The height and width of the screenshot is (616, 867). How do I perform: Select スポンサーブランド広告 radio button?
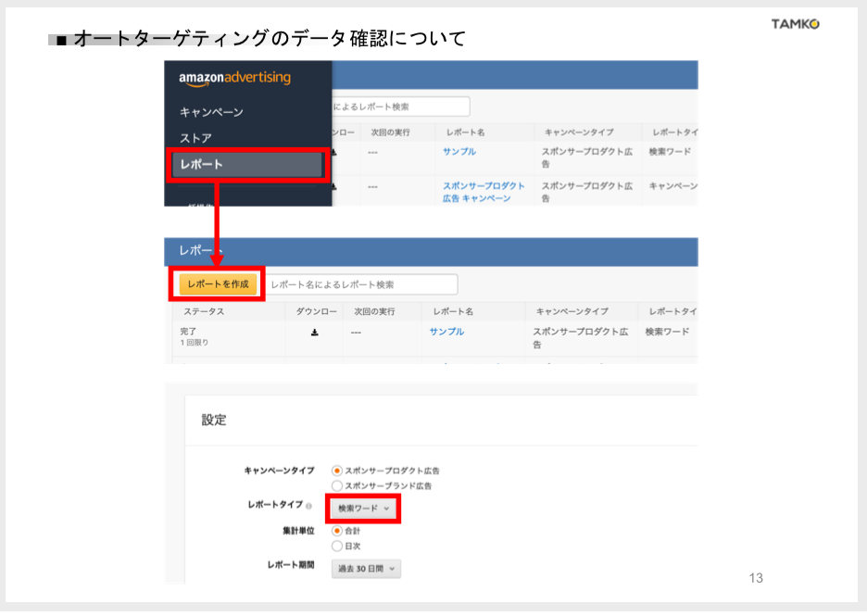pyautogui.click(x=337, y=486)
